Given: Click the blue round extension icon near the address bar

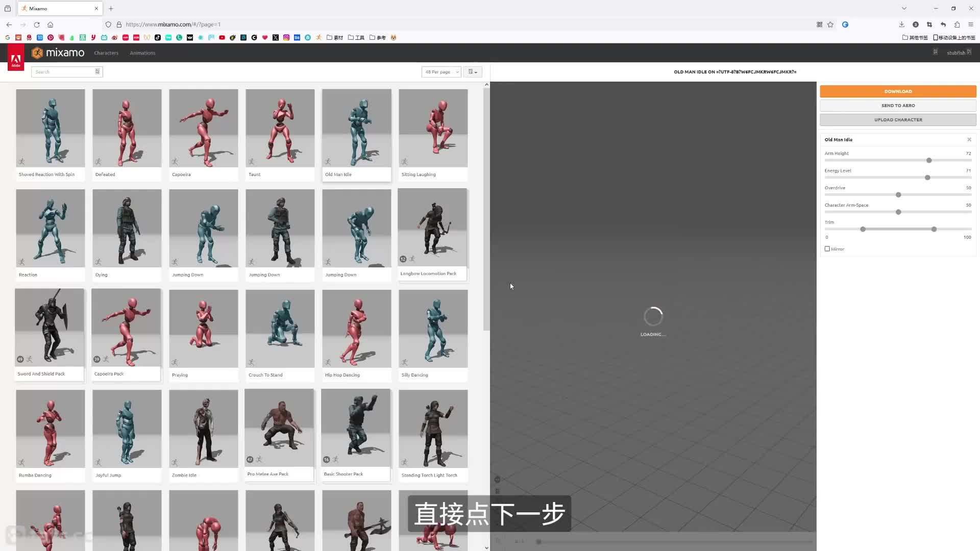Looking at the screenshot, I should click(x=845, y=24).
